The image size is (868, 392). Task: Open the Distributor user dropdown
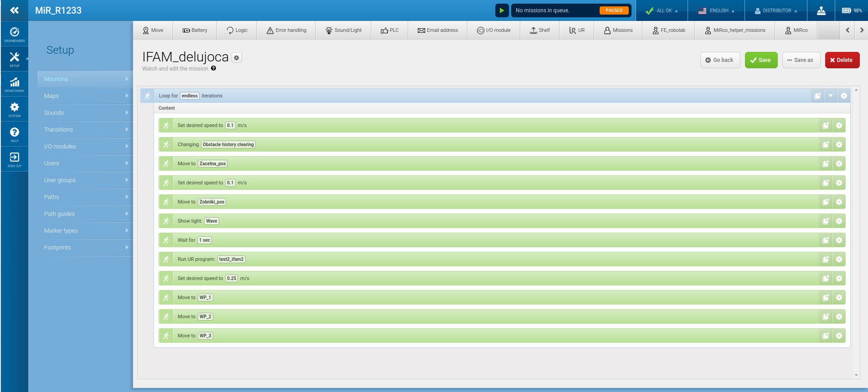point(776,10)
